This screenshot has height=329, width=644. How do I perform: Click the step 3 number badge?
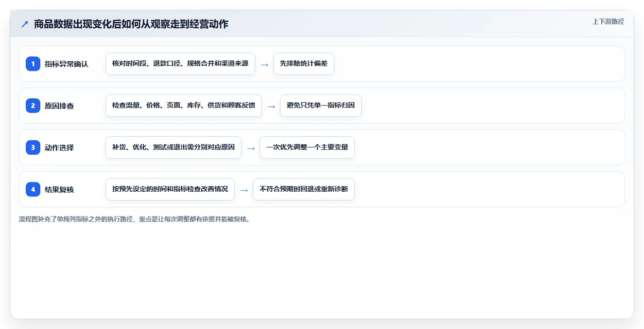(x=33, y=147)
